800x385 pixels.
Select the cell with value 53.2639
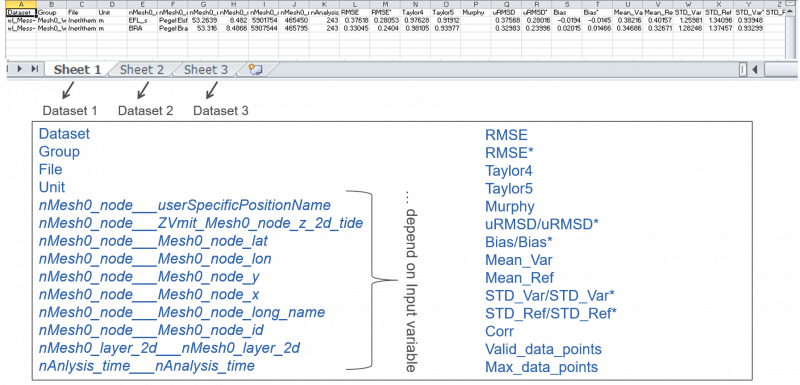click(x=203, y=20)
